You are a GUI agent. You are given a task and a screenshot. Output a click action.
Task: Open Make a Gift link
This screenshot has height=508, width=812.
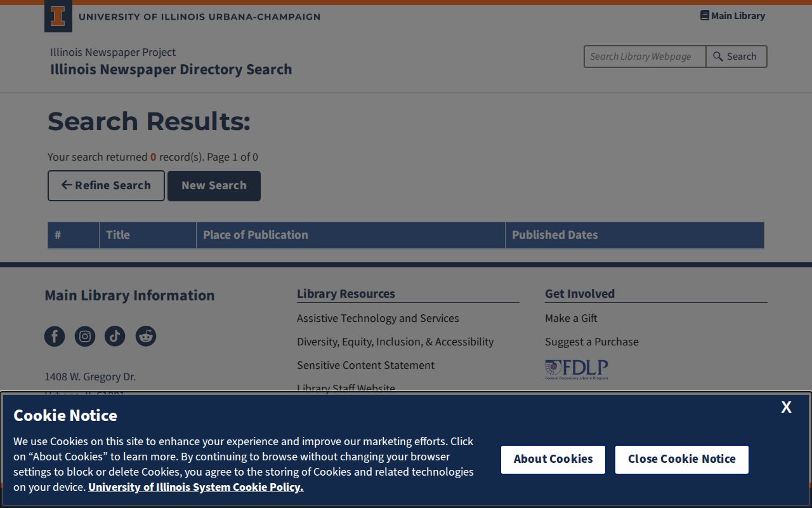571,318
